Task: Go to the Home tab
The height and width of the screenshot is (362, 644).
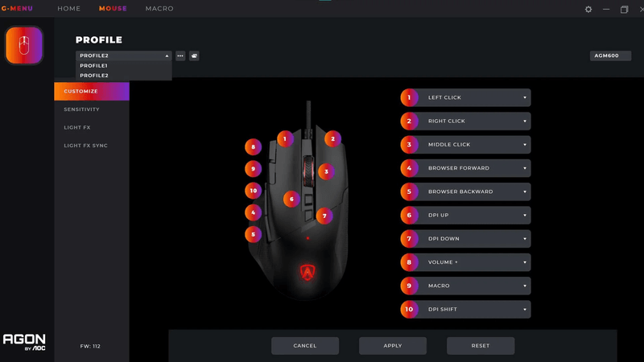Action: click(69, 9)
